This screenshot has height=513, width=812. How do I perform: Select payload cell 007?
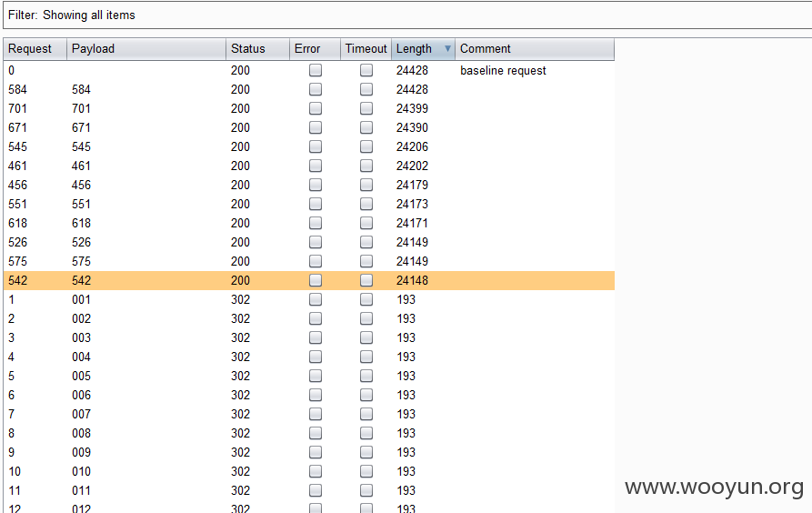point(81,414)
